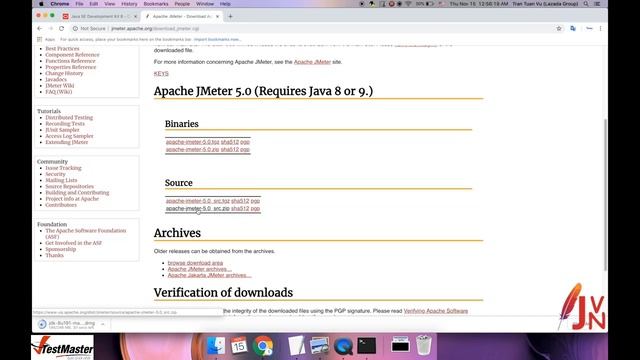The image size is (640, 360).
Task: Click the minimized window thumbnail in the Dock
Action: click(400, 346)
